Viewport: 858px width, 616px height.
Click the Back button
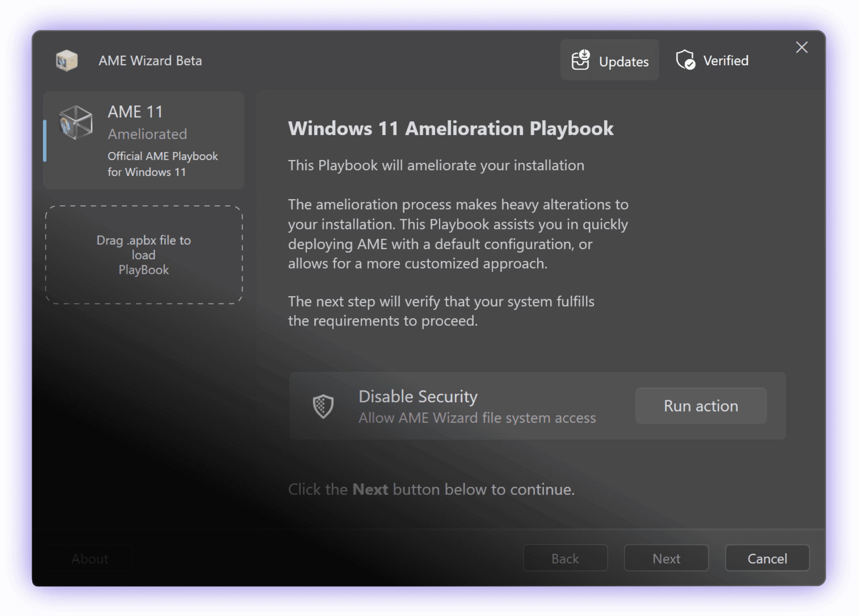pyautogui.click(x=565, y=558)
